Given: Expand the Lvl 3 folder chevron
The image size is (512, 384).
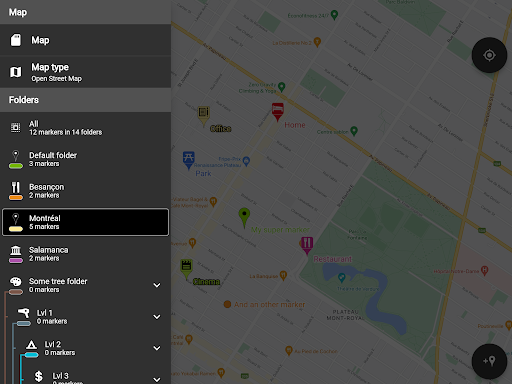Looking at the screenshot, I should coord(157,379).
